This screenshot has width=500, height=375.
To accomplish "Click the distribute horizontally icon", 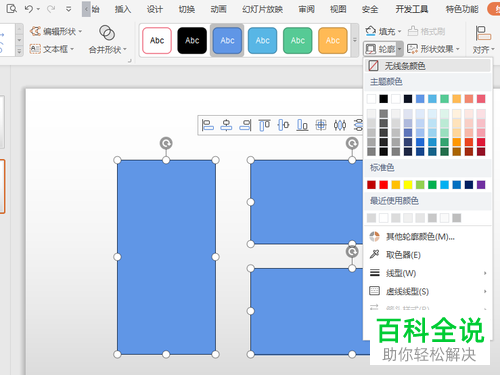I will coord(340,125).
